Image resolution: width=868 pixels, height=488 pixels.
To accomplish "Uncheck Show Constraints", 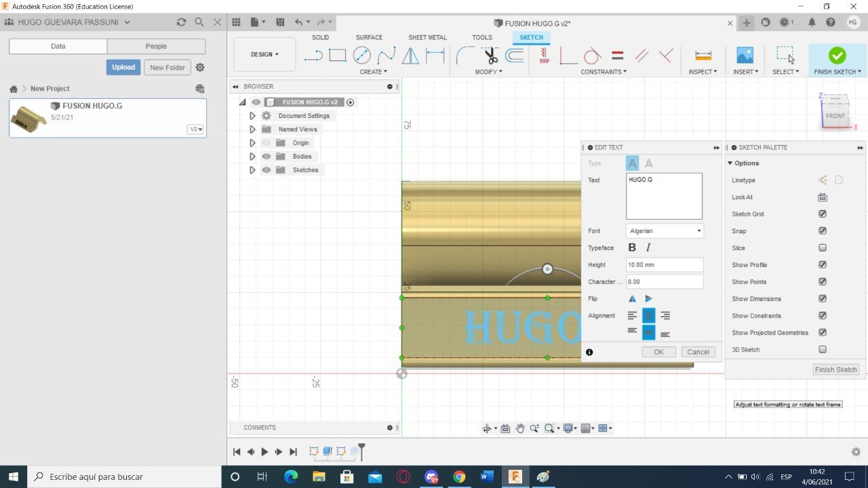I will point(823,316).
